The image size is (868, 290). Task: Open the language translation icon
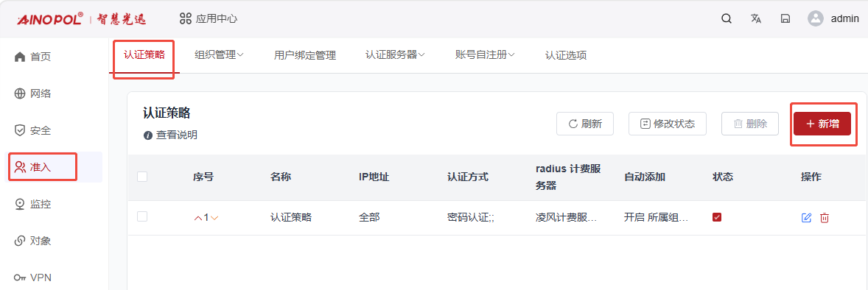[755, 19]
